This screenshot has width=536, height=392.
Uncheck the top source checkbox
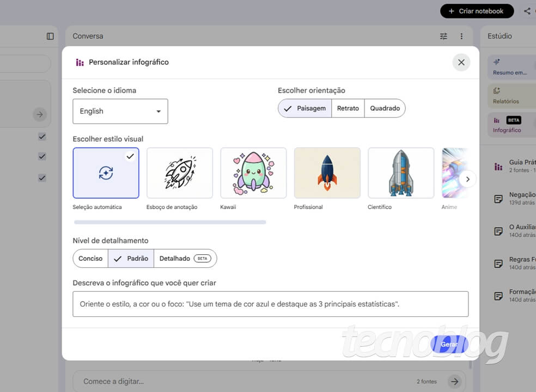(42, 137)
